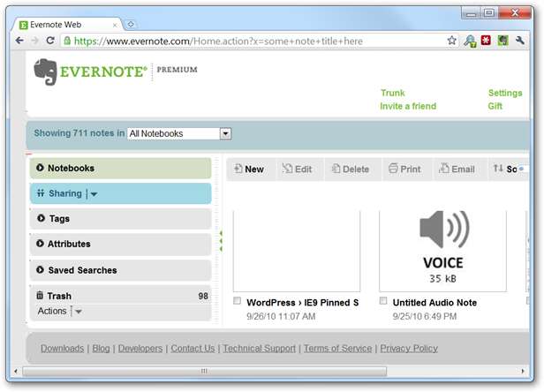The width and height of the screenshot is (544, 392).
Task: Click the horizontal scrollbar at bottom
Action: point(203,372)
